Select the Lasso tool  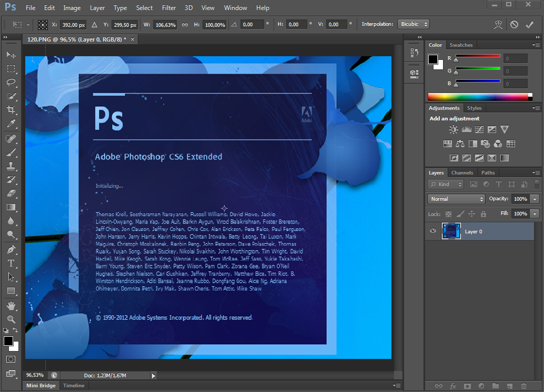[11, 82]
